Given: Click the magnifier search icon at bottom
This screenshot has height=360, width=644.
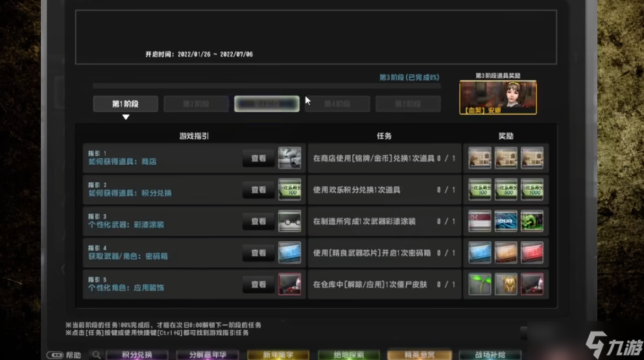Looking at the screenshot, I should 96,355.
